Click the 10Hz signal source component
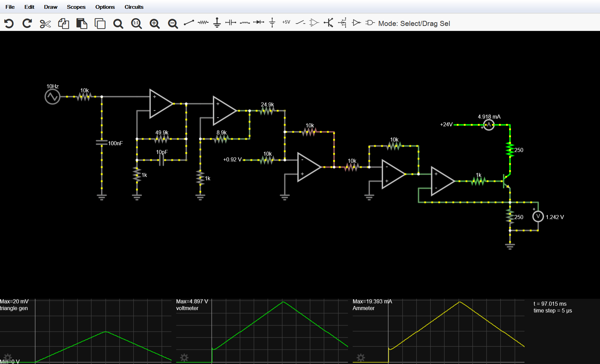This screenshot has height=364, width=600. [53, 97]
